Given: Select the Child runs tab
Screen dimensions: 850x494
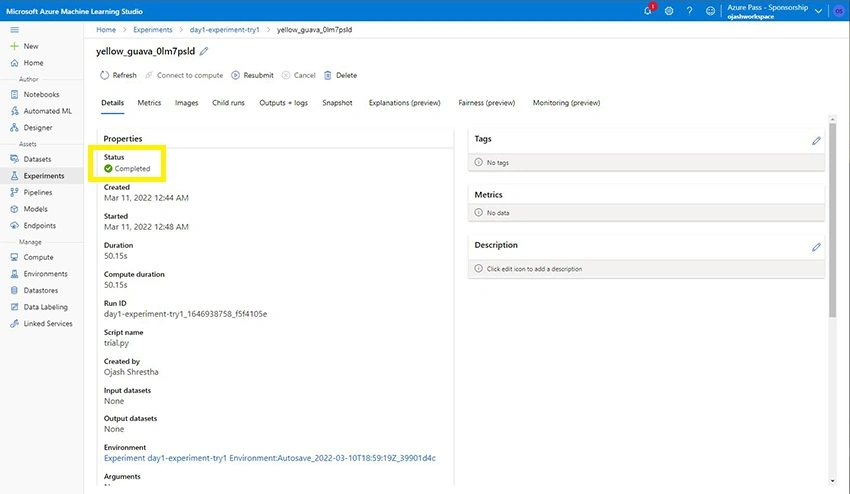Looking at the screenshot, I should pyautogui.click(x=228, y=102).
